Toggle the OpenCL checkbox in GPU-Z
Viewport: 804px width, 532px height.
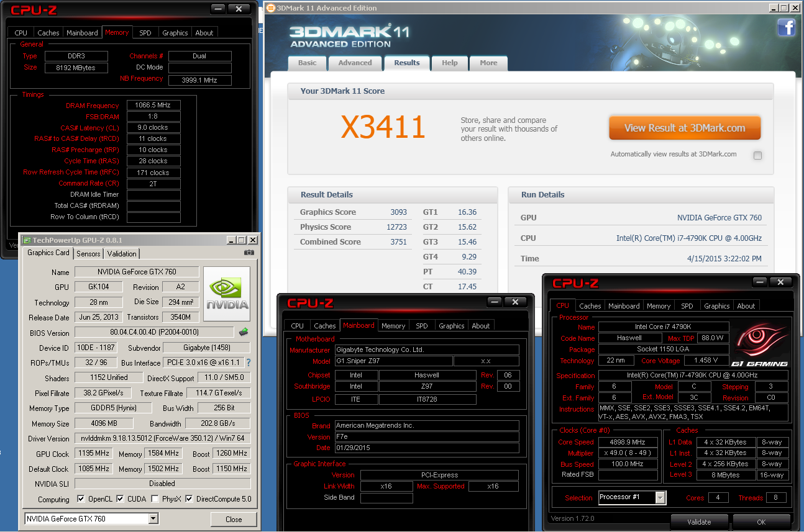pyautogui.click(x=81, y=498)
